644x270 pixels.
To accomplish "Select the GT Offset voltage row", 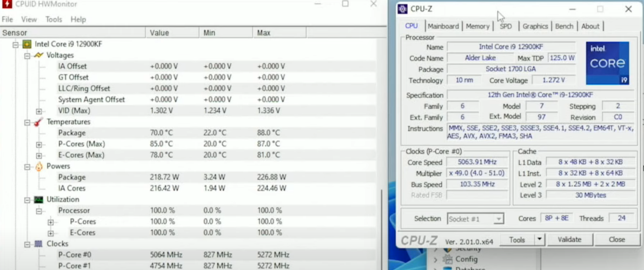I will [217, 78].
